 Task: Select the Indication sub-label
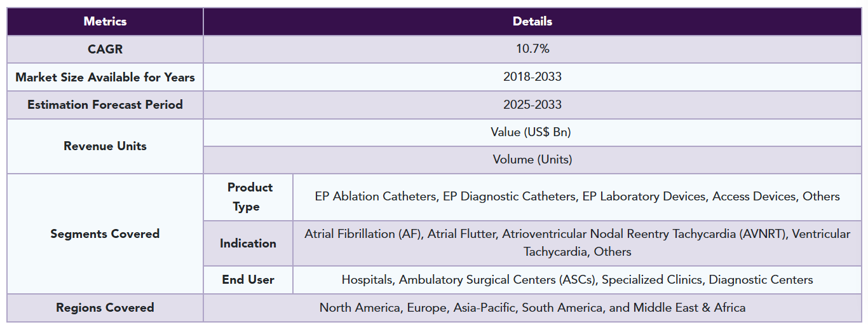point(248,243)
